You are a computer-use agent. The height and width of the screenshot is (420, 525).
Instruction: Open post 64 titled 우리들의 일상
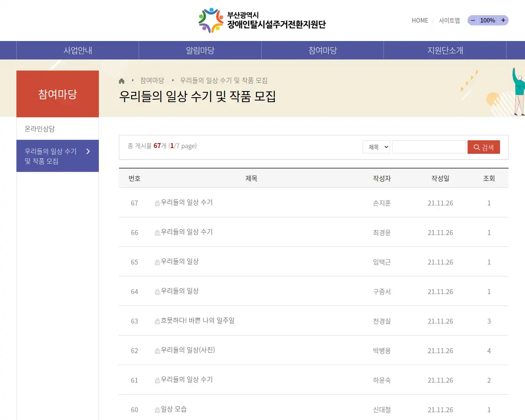click(x=180, y=291)
